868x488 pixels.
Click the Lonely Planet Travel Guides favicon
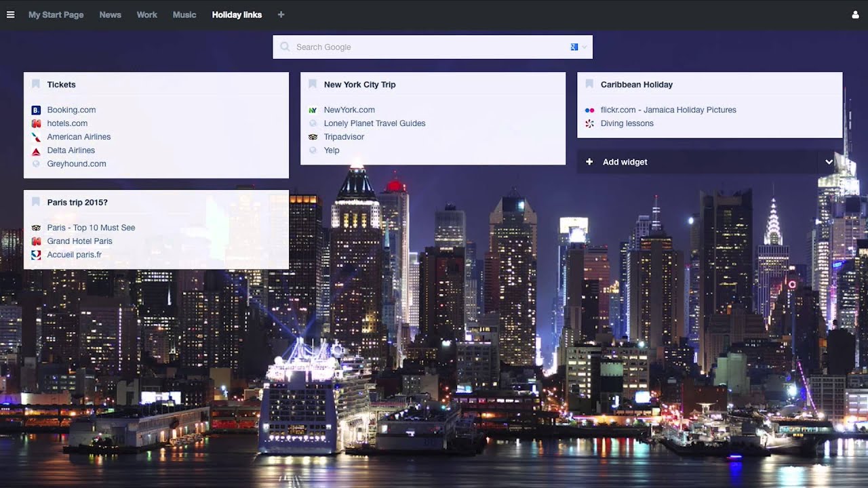click(x=313, y=123)
